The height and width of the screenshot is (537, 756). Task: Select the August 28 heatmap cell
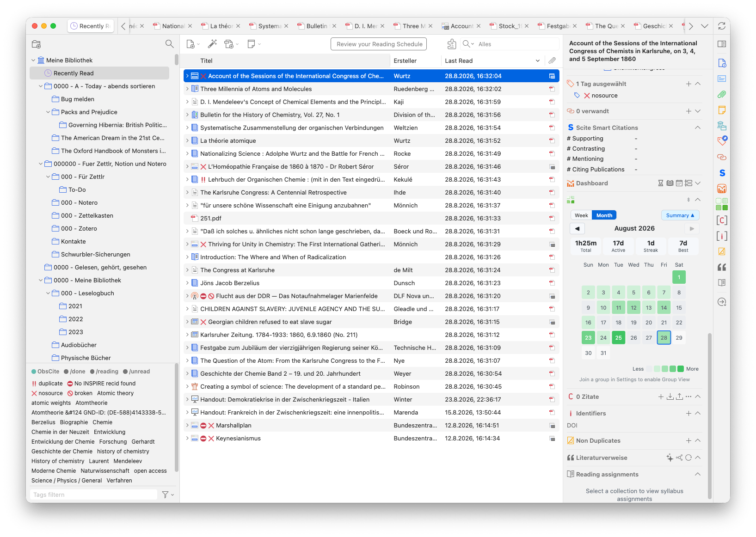(664, 338)
